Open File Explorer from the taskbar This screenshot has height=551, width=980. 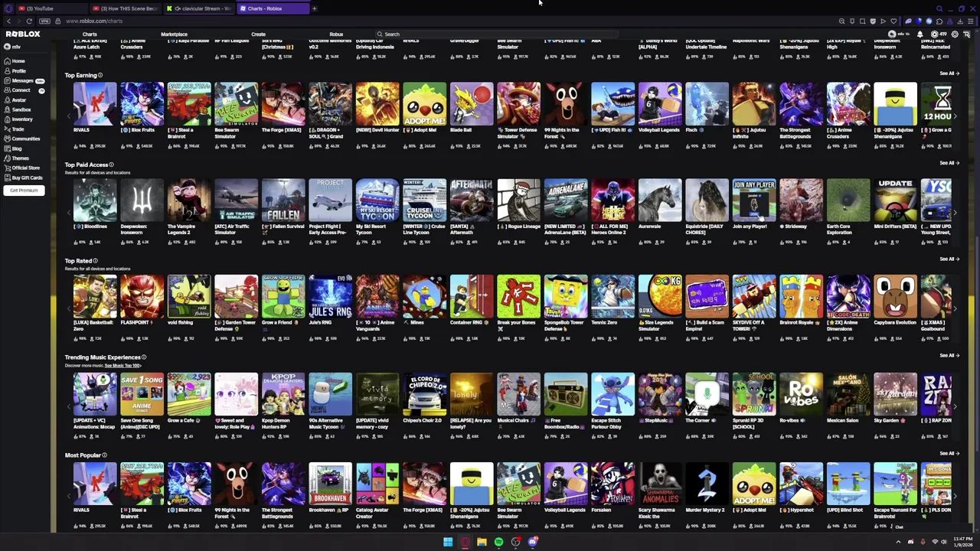point(482,542)
